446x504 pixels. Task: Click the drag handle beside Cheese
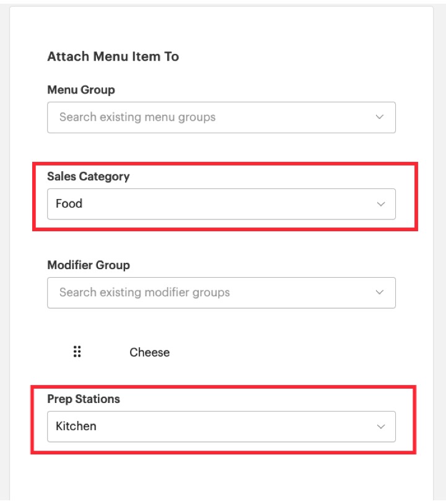pos(77,352)
